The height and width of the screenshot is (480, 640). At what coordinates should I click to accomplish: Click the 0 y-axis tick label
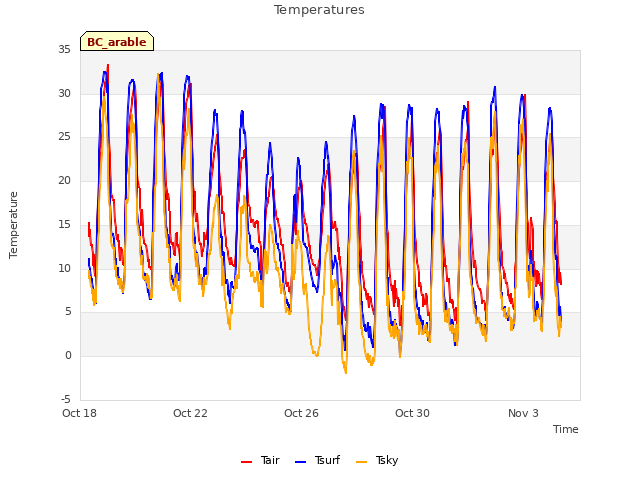68,356
